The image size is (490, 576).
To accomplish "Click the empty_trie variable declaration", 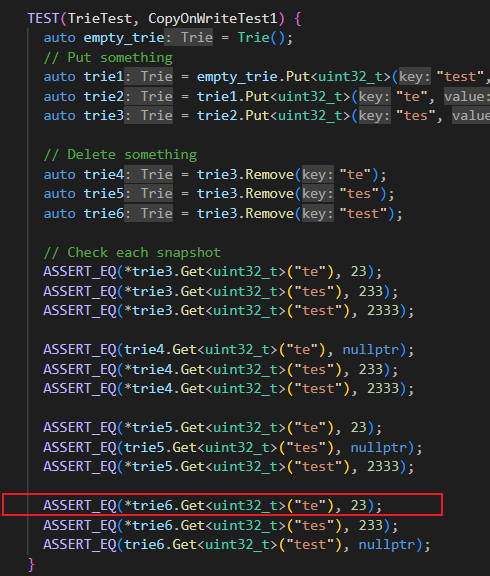I will [124, 38].
